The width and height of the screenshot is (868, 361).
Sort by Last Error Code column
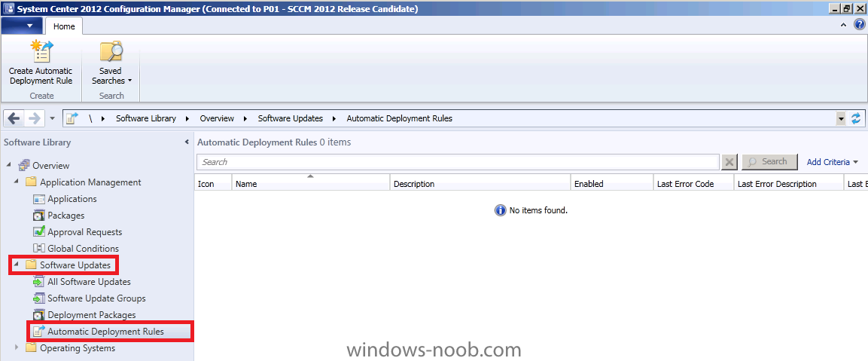[x=693, y=184]
